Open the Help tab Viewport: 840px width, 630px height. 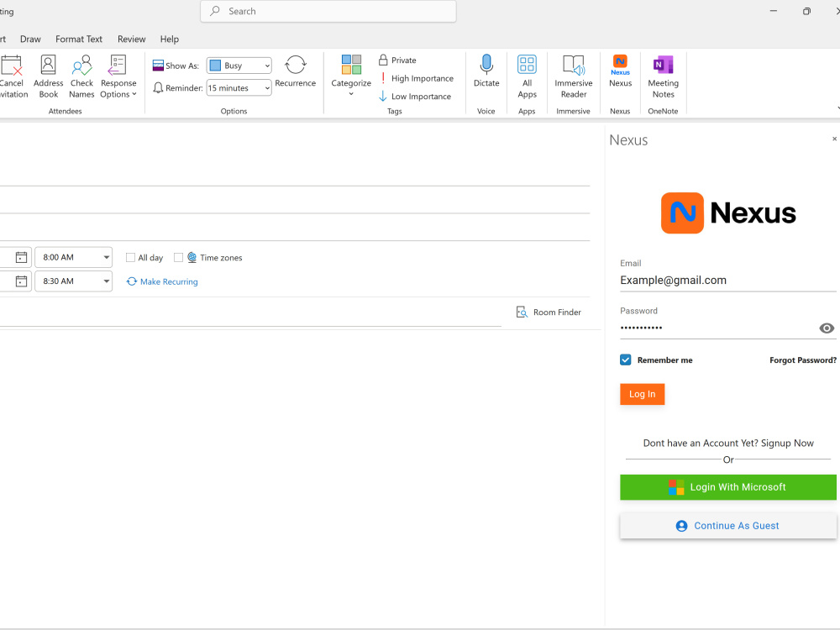click(x=170, y=39)
